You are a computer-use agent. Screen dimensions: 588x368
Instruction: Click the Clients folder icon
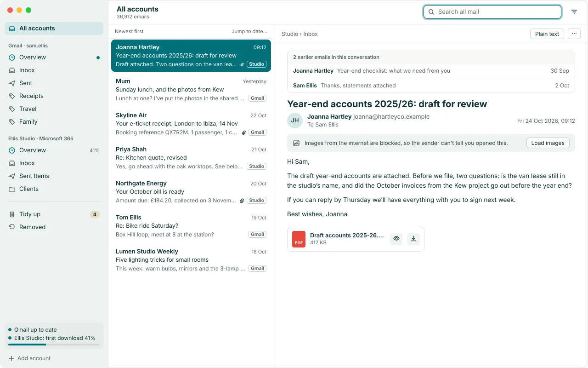(11, 189)
